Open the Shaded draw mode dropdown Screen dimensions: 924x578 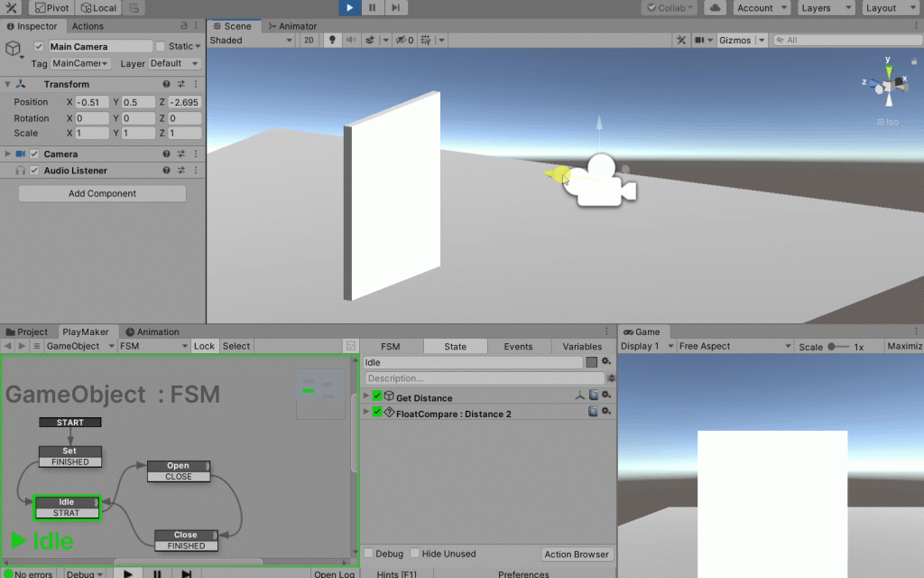pos(250,40)
